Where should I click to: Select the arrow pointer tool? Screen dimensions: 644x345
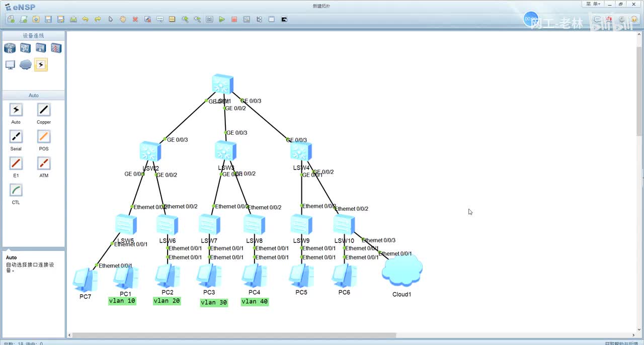point(111,19)
